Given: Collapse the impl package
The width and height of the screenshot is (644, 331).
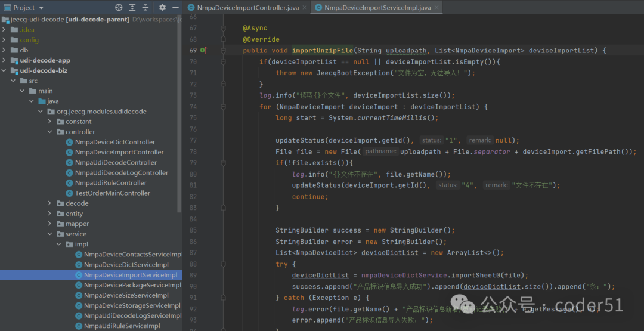Looking at the screenshot, I should [58, 245].
